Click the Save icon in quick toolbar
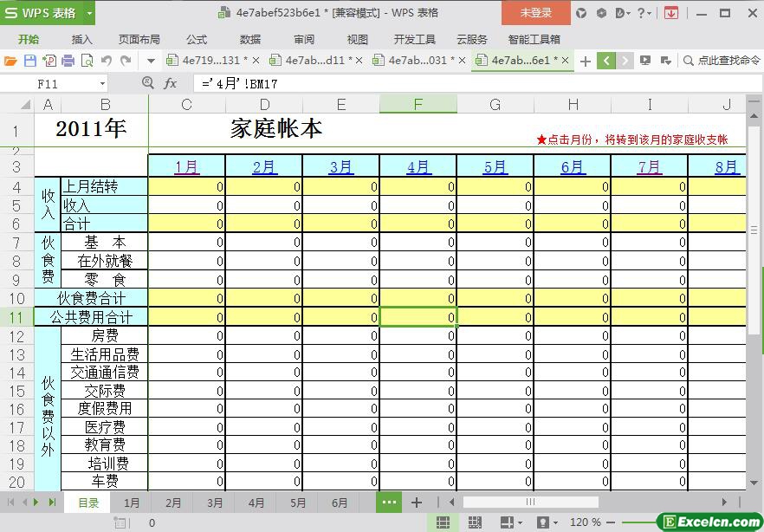Viewport: 764px width, 532px height. point(29,61)
